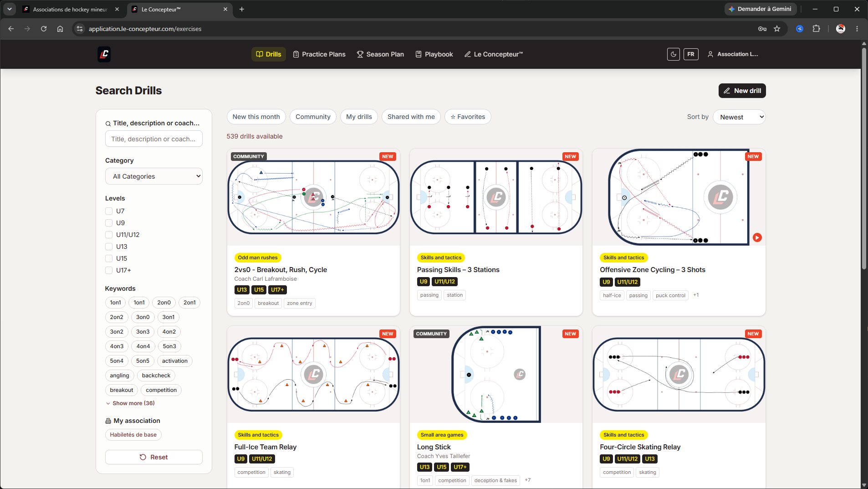Click Demander à Gemini button
This screenshot has height=489, width=868.
760,9
